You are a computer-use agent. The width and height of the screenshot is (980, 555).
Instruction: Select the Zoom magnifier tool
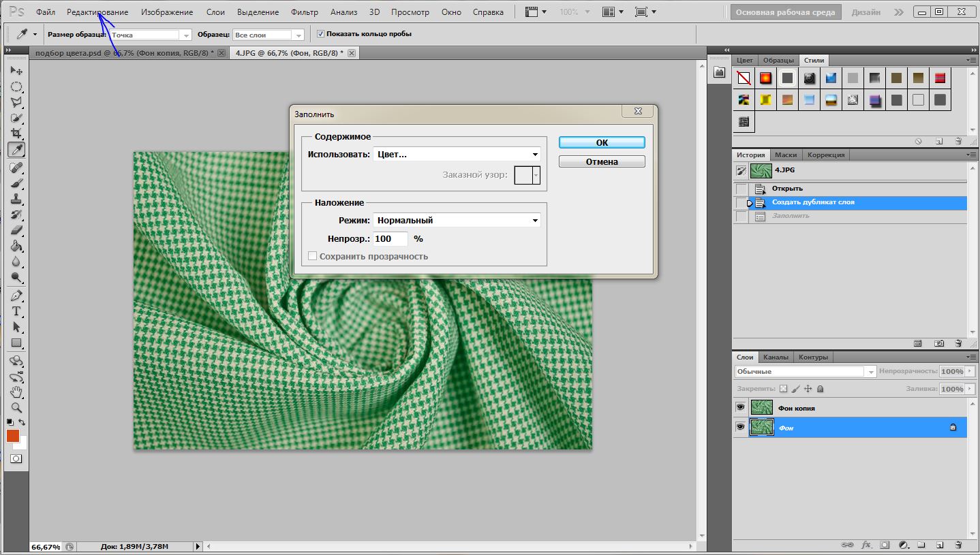16,407
